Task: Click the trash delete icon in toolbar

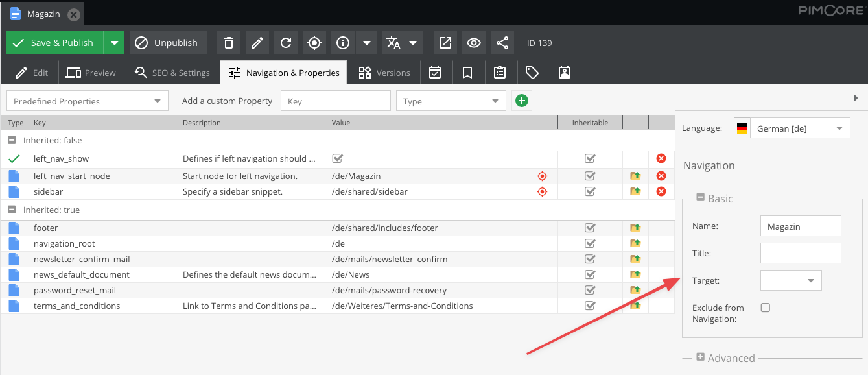Action: pos(228,43)
